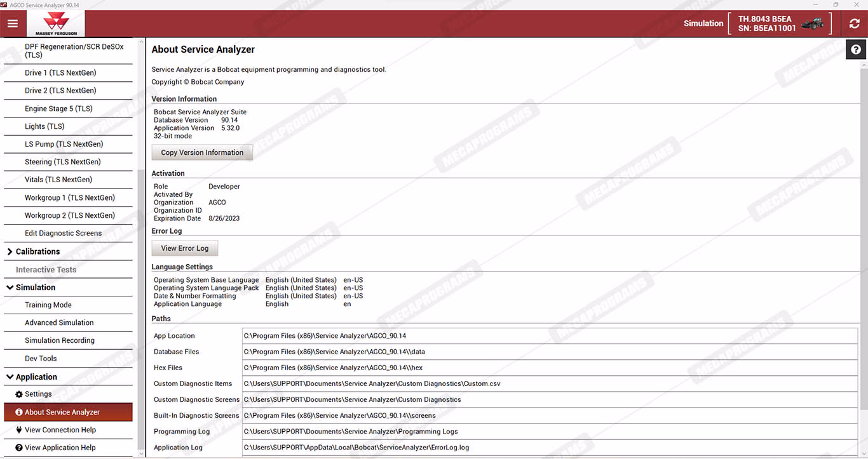868x459 pixels.
Task: Open Lights (TLS) screen
Action: click(x=69, y=126)
